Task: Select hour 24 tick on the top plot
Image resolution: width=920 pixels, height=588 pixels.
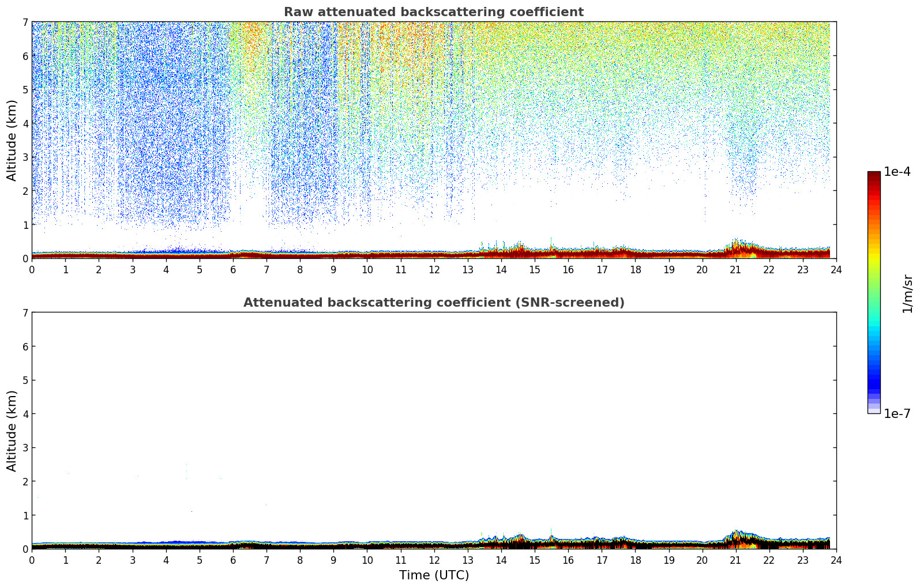Action: coord(836,269)
